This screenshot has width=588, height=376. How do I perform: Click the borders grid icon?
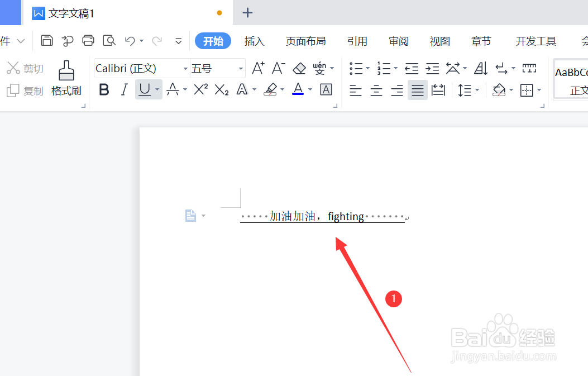(527, 90)
